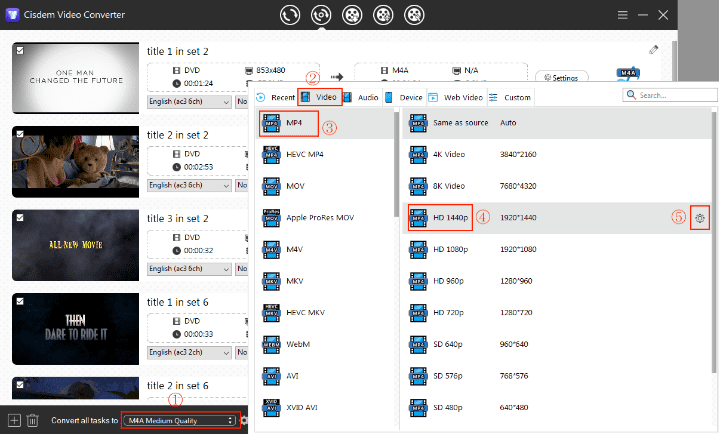Open the fifth film reel module icon
This screenshot has height=434, width=719.
[x=414, y=15]
